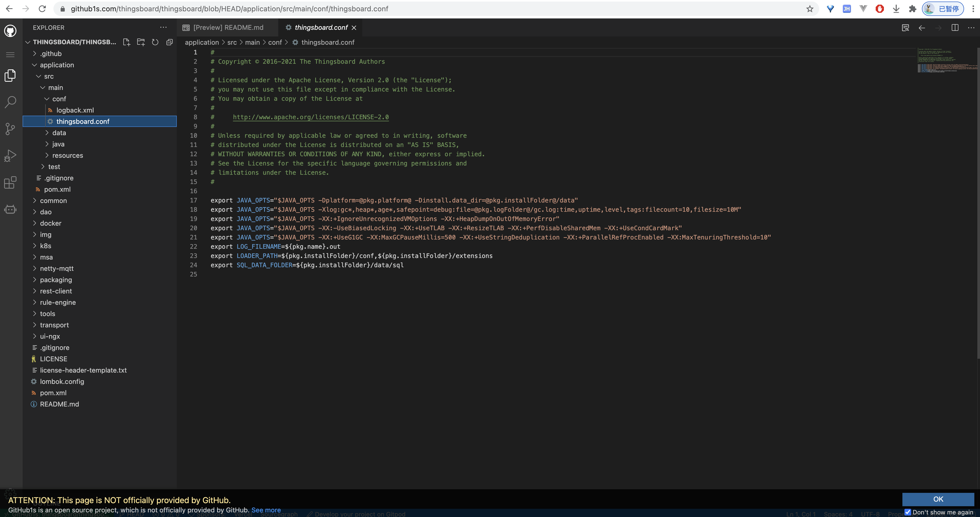Open the 'See more' link

266,510
